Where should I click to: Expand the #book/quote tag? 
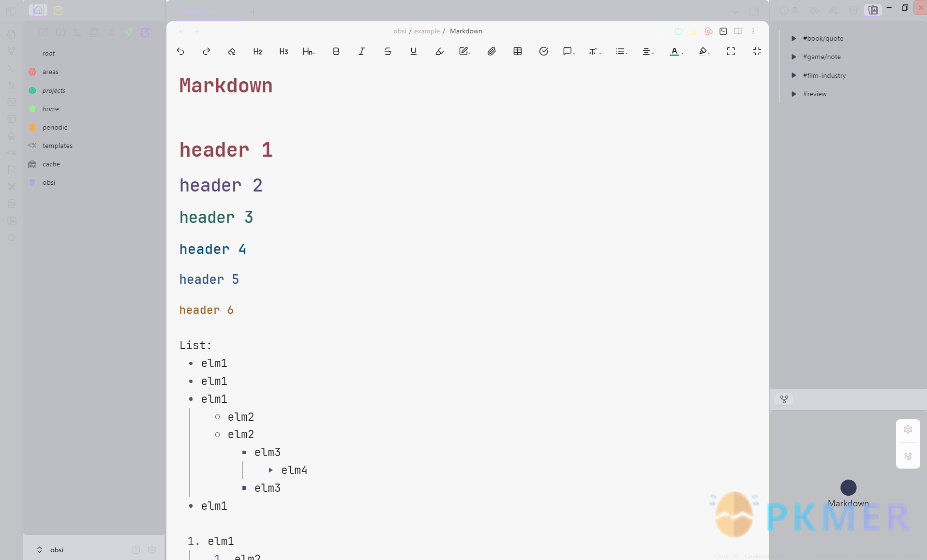pos(793,38)
